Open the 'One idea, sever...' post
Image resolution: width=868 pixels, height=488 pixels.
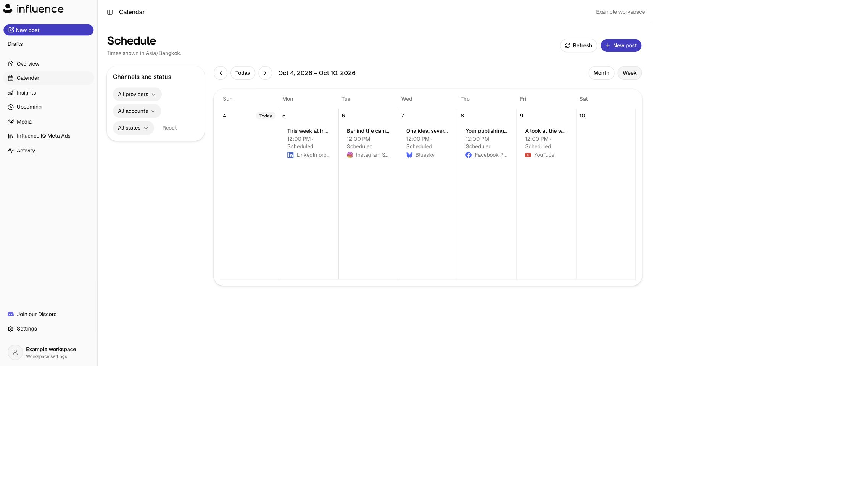pos(427,143)
